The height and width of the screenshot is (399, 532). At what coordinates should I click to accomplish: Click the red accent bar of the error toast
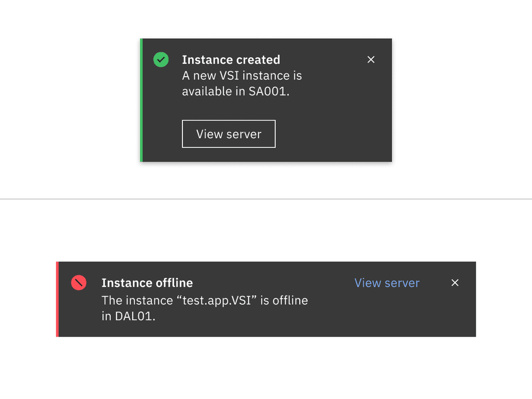[x=57, y=299]
